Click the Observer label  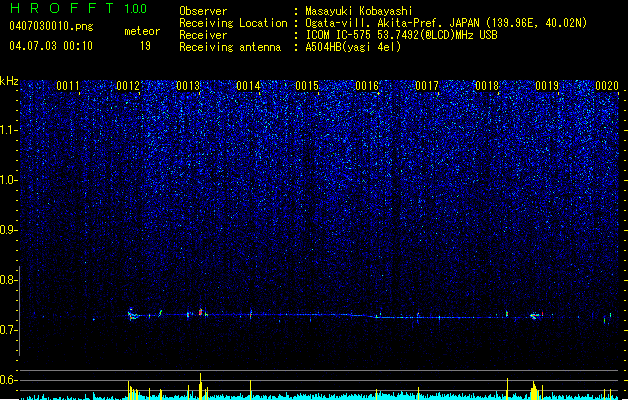pyautogui.click(x=203, y=11)
